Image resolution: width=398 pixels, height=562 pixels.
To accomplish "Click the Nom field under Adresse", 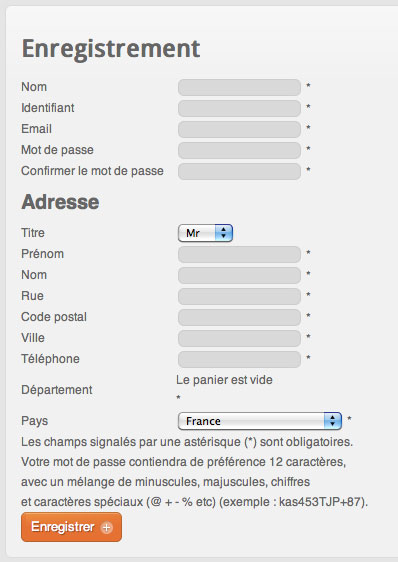I will (x=239, y=275).
